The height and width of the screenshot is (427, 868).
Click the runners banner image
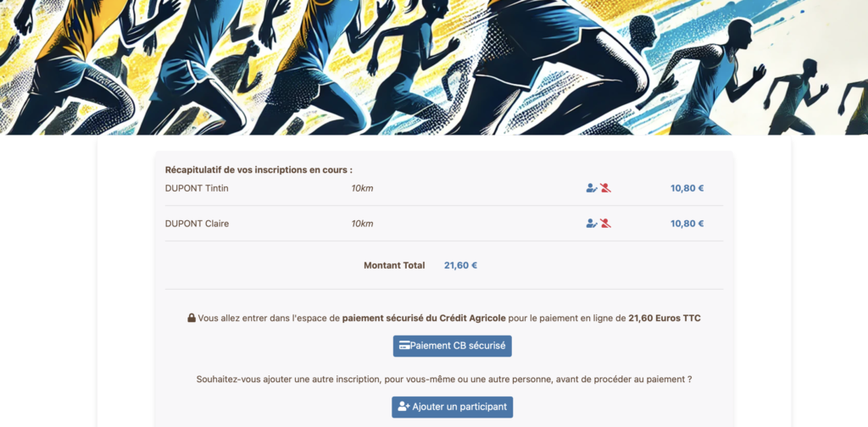tap(434, 67)
